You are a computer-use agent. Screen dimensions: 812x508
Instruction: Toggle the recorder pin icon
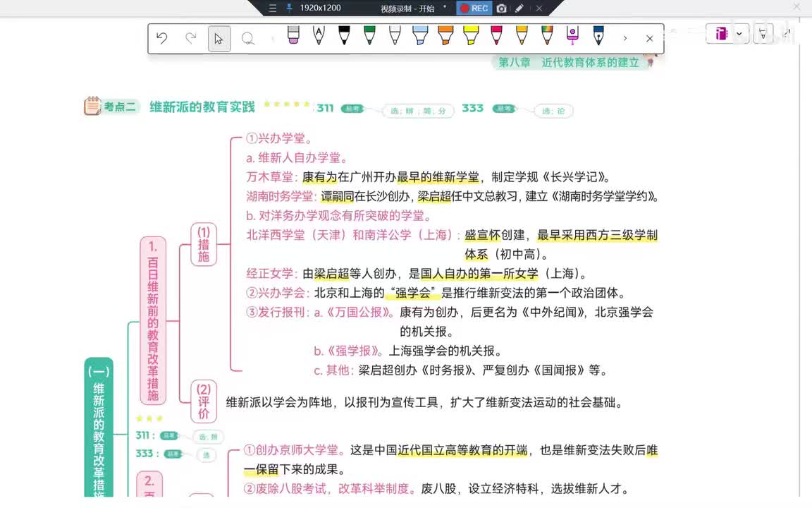289,8
